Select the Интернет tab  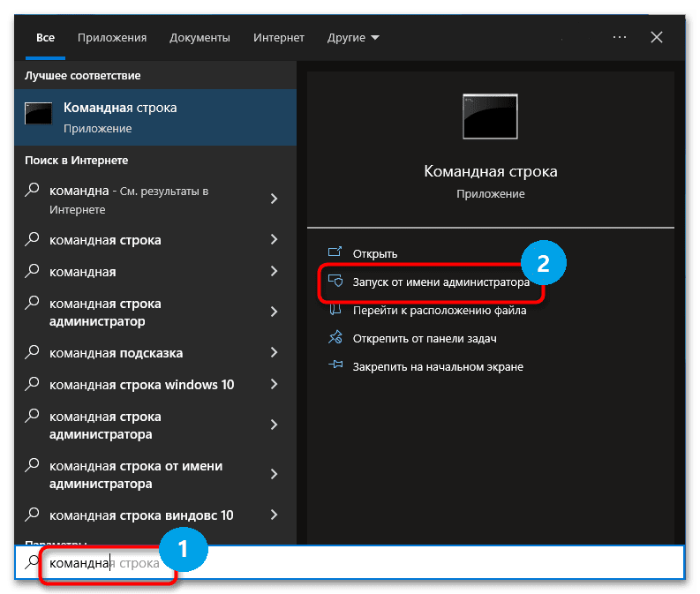[279, 38]
